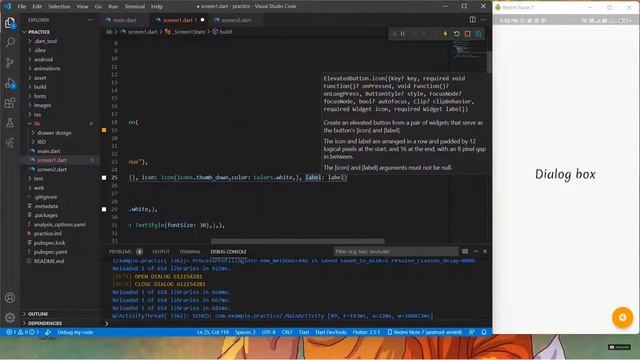Switch to the PROBLEMS panel tab

pos(120,252)
